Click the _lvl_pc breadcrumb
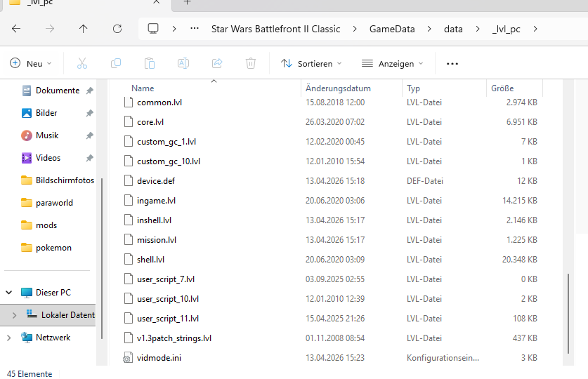This screenshot has height=379, width=588. (507, 29)
